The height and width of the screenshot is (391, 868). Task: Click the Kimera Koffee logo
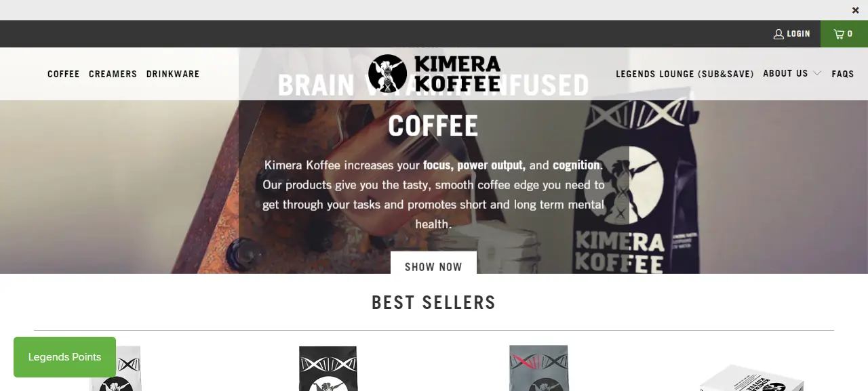434,73
